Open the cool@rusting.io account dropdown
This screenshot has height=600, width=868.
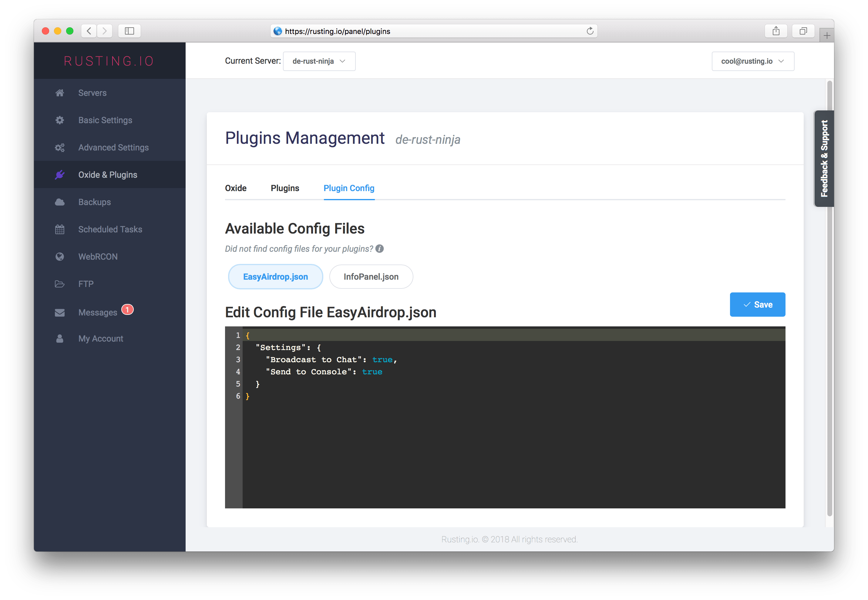point(753,61)
